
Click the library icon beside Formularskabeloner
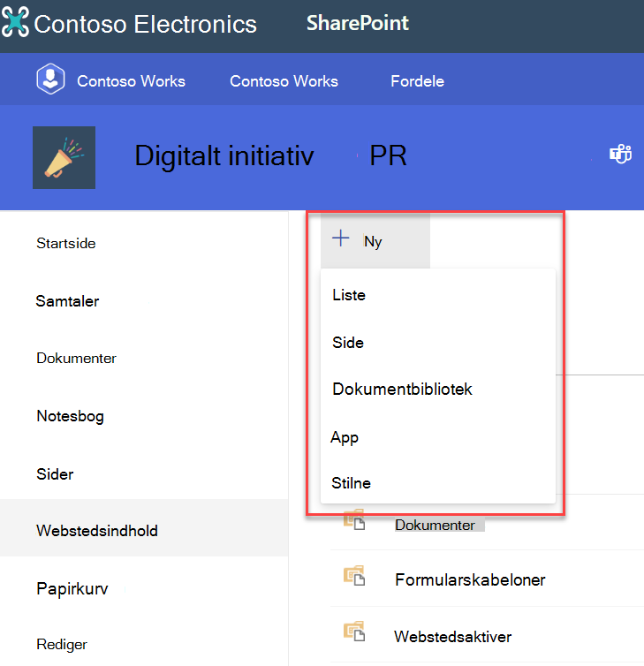point(354,576)
